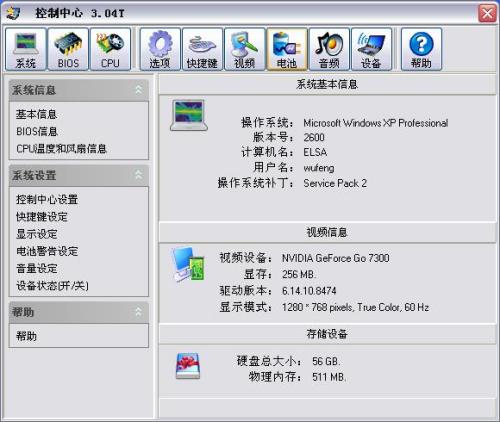Screen dimensions: 500x422
Task: Open 控制中心设置 in the sidebar
Action: [47, 199]
